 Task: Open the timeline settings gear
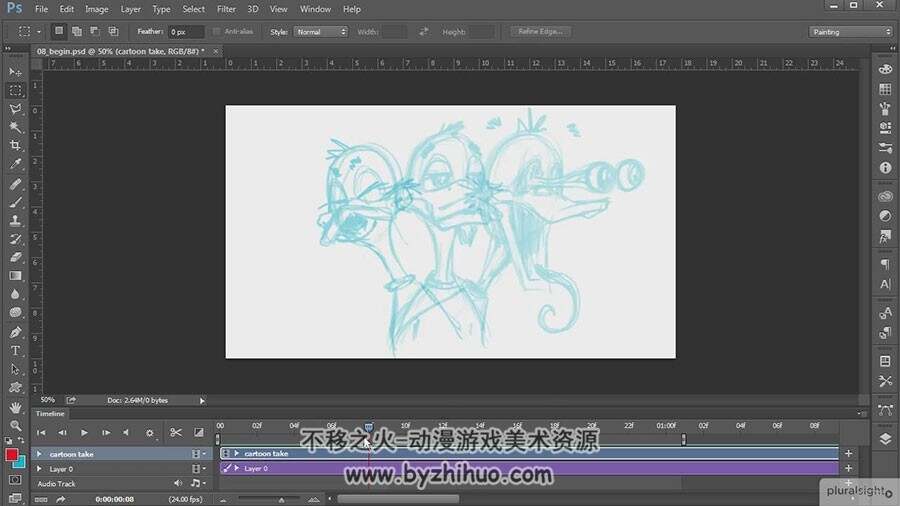[149, 433]
